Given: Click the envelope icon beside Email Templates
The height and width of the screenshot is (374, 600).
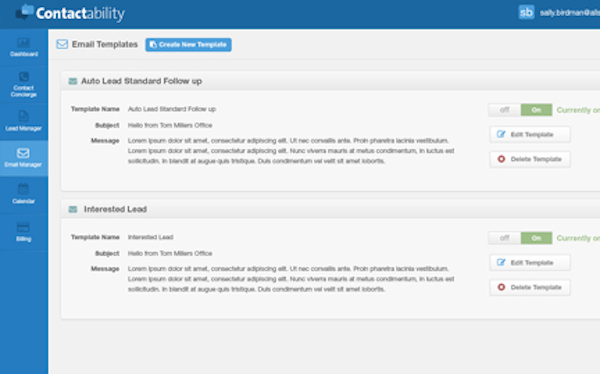Looking at the screenshot, I should click(x=62, y=44).
